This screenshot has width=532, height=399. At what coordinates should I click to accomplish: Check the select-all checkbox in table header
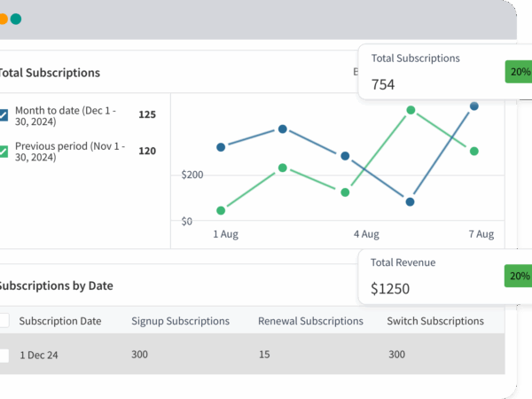click(x=4, y=321)
